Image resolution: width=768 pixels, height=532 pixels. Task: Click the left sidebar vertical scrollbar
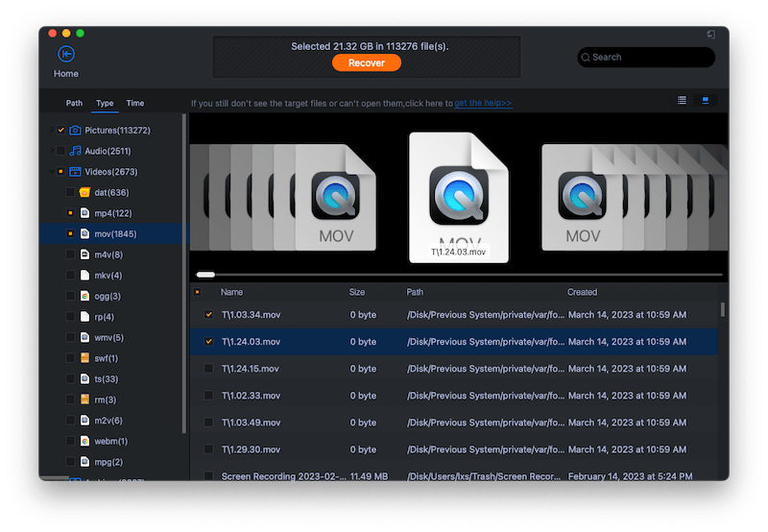tap(184, 274)
